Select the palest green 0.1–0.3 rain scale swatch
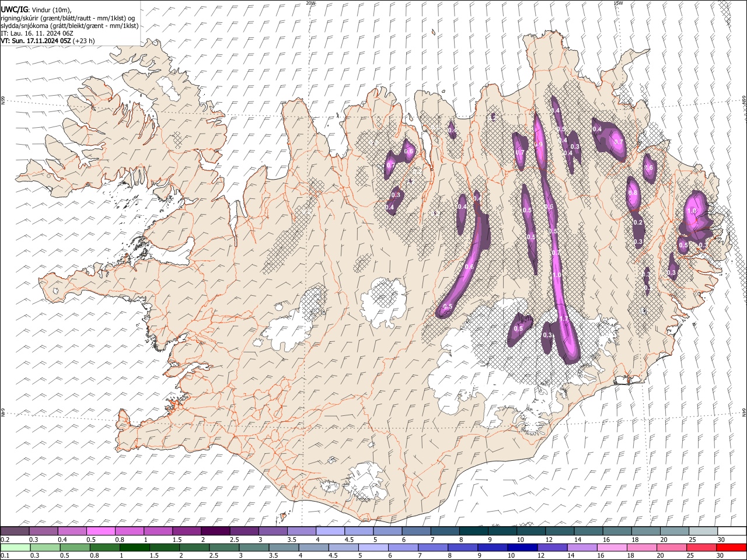Viewport: 747px width, 560px height. pyautogui.click(x=15, y=547)
